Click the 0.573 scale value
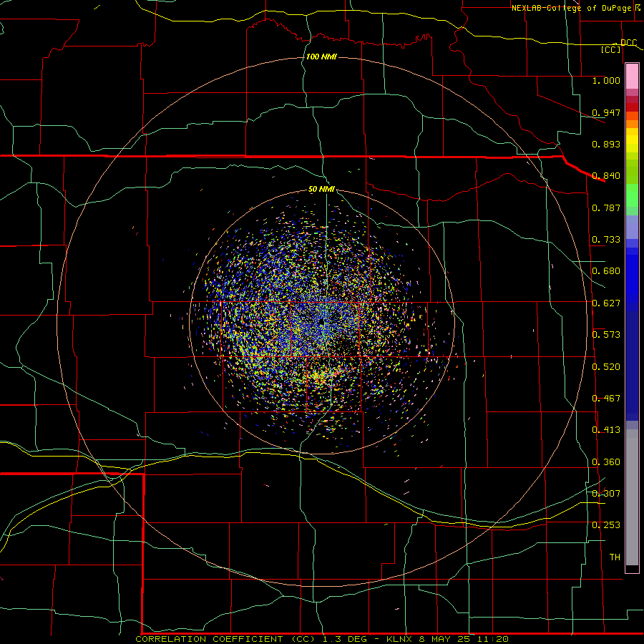Image resolution: width=644 pixels, height=644 pixels. tap(606, 335)
